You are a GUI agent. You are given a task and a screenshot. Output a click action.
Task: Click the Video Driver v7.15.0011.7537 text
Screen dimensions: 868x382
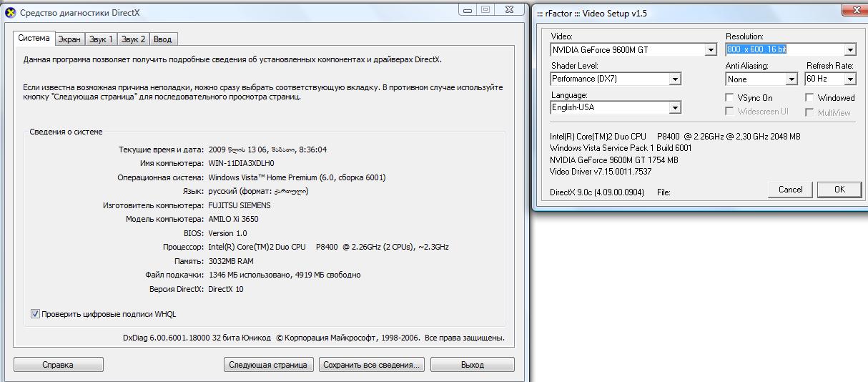[601, 172]
